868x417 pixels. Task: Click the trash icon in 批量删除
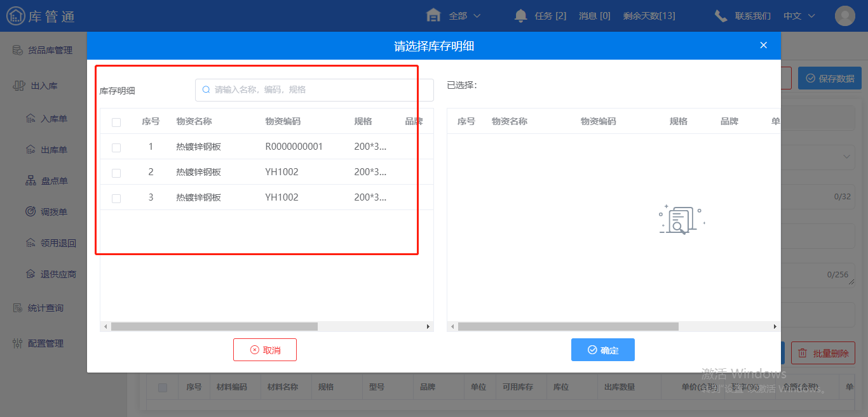(x=803, y=353)
